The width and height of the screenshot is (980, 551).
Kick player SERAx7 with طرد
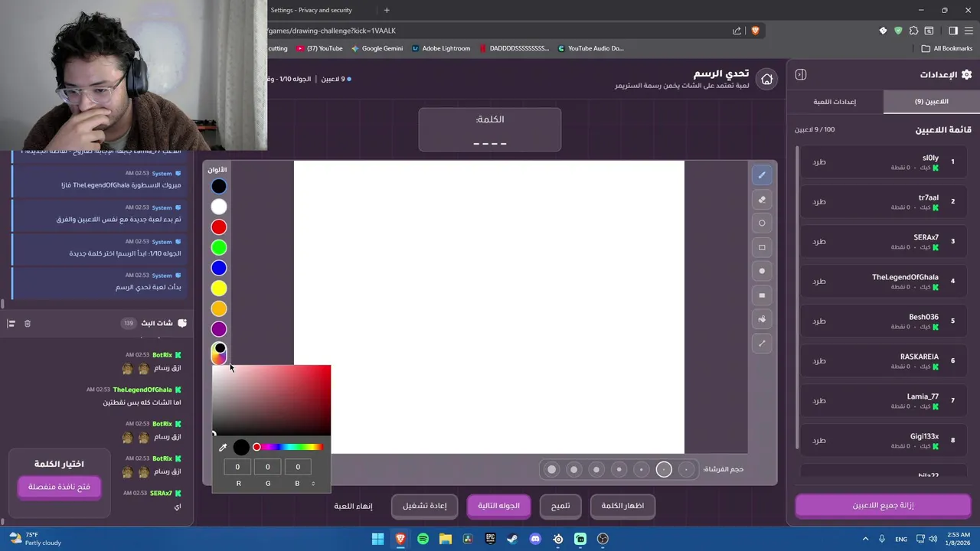click(x=819, y=241)
